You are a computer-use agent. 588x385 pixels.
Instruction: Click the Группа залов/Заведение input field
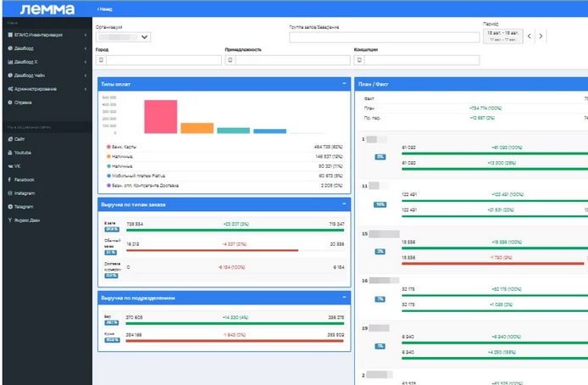pos(385,37)
